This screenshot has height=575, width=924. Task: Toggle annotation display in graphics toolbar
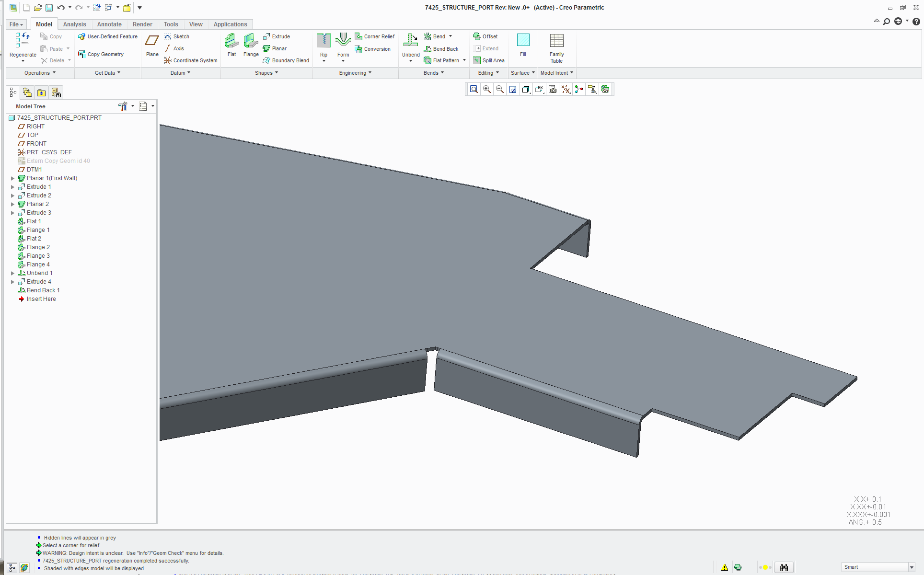coord(592,89)
